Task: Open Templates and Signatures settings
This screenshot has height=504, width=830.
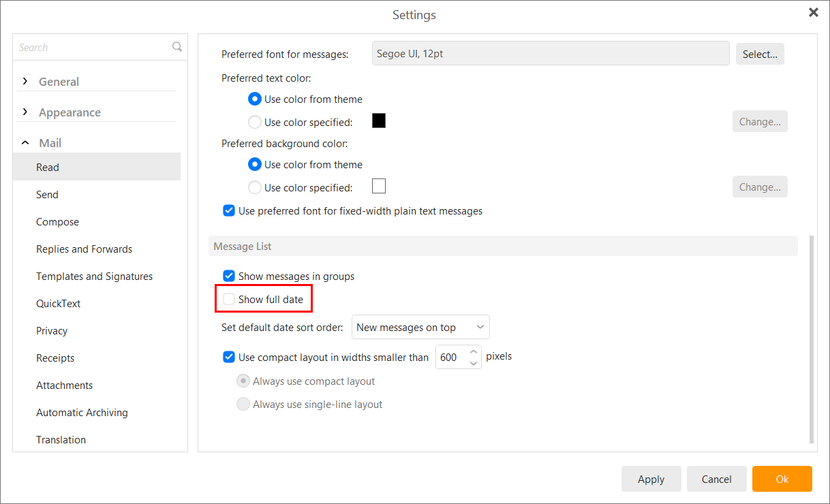Action: coord(94,276)
